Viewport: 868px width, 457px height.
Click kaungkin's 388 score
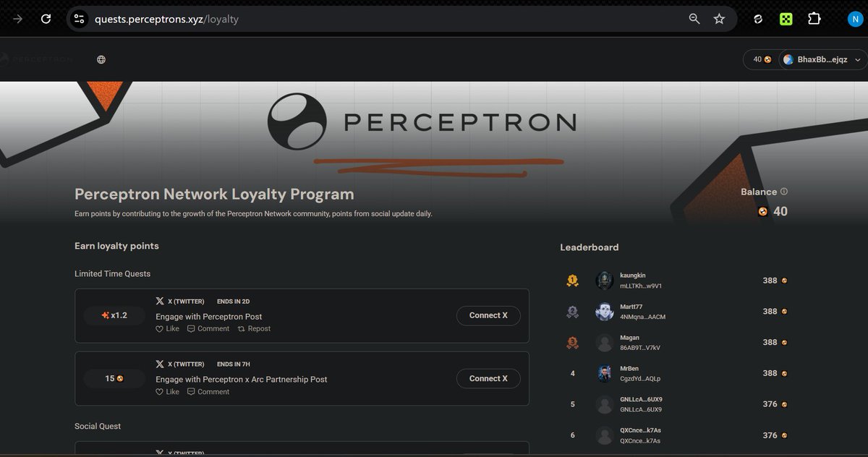(770, 281)
